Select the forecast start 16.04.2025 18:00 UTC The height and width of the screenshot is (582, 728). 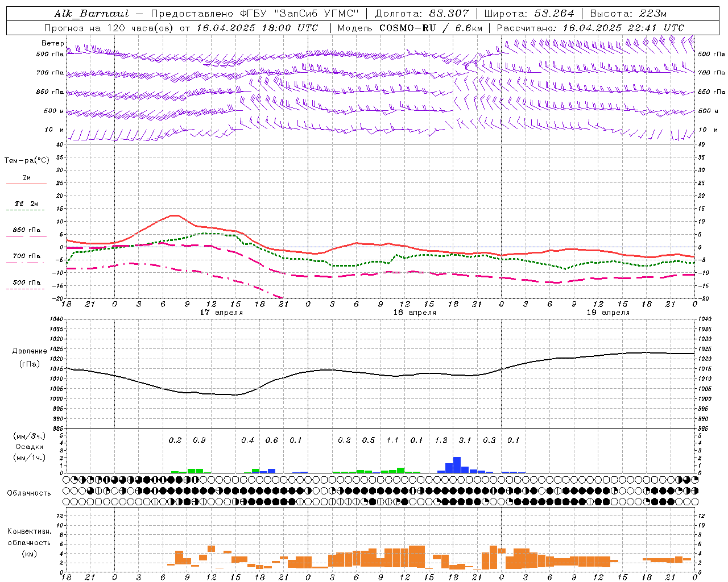click(x=257, y=28)
